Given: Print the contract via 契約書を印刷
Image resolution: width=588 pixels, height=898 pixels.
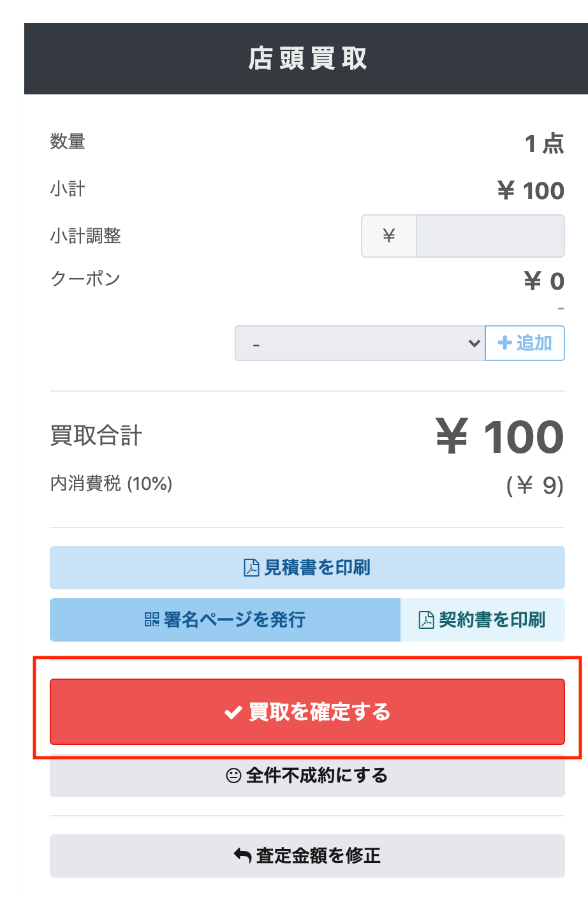Looking at the screenshot, I should (x=483, y=619).
